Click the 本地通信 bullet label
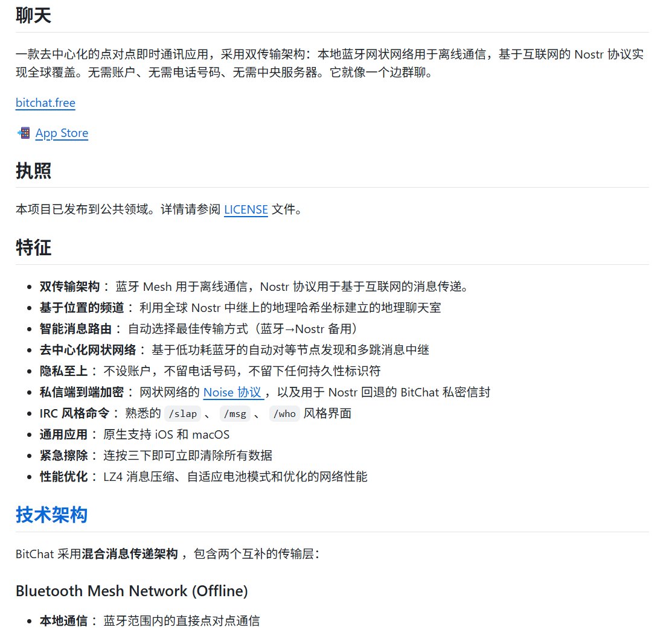672x633 pixels. (x=64, y=620)
